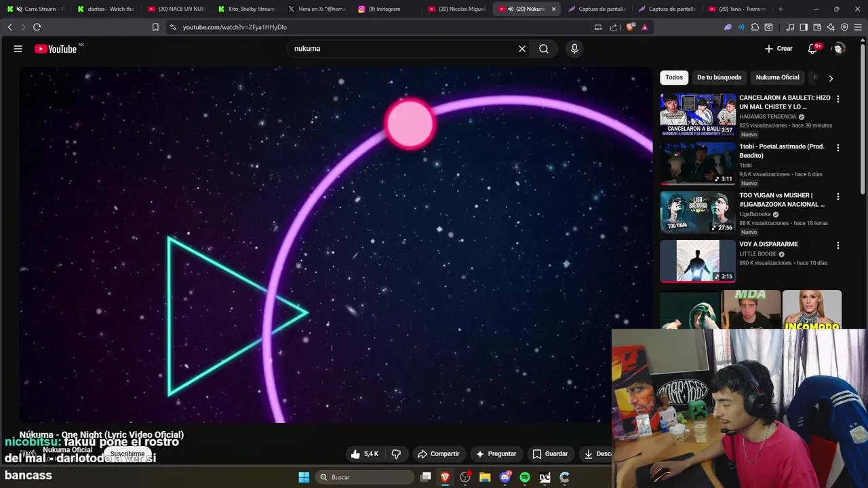Open Task View on the taskbar
868x488 pixels.
[426, 477]
